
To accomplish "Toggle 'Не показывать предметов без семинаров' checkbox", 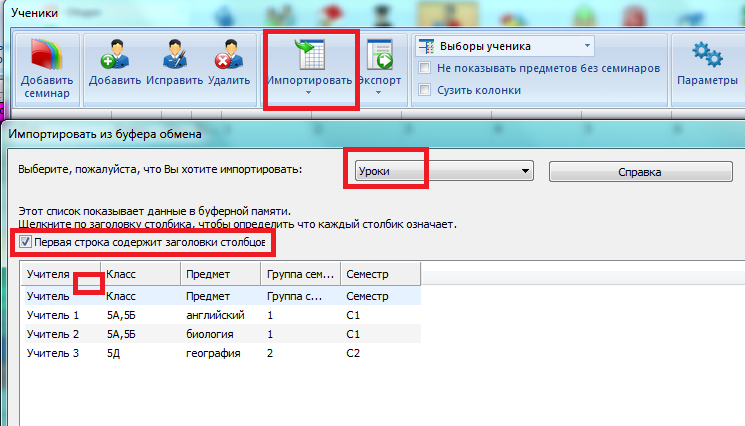I will [x=425, y=68].
